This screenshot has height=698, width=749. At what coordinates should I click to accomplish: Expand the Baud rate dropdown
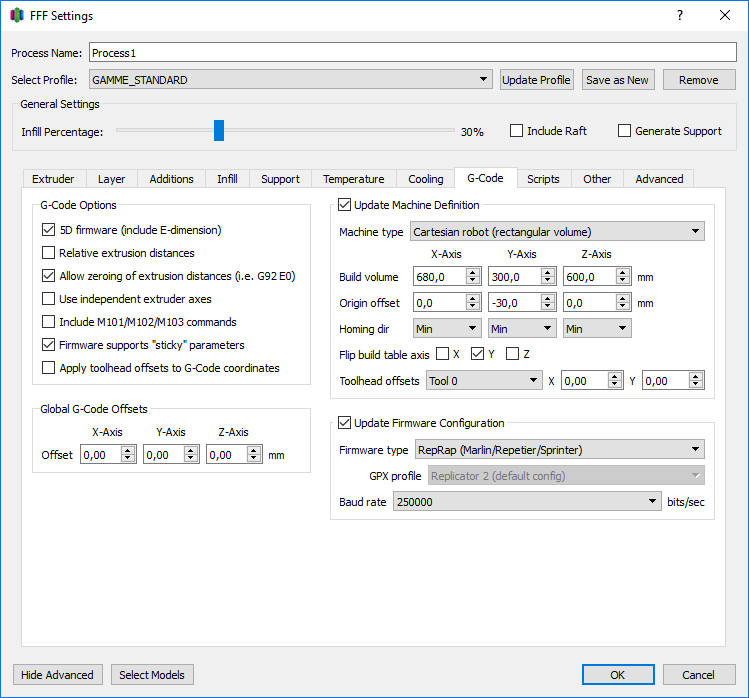527,502
